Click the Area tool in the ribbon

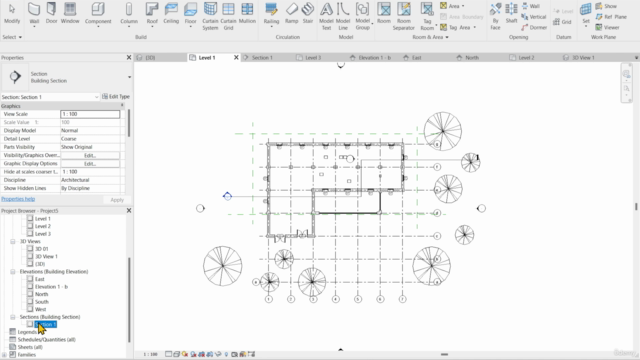click(x=452, y=6)
